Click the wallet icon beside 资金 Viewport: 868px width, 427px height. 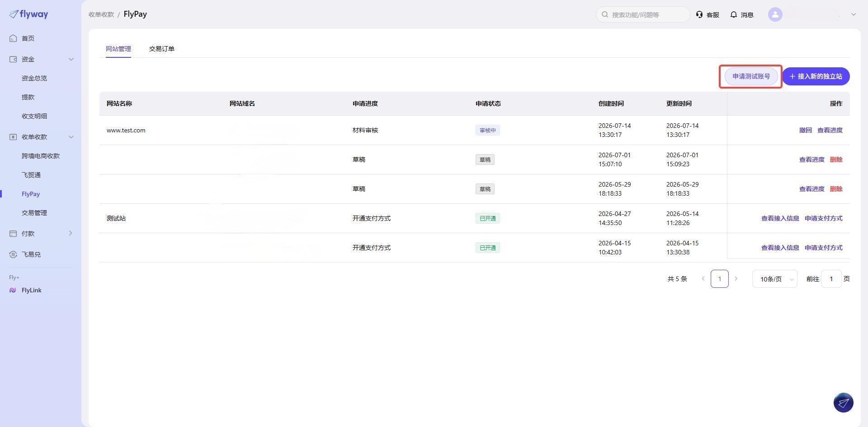tap(13, 59)
